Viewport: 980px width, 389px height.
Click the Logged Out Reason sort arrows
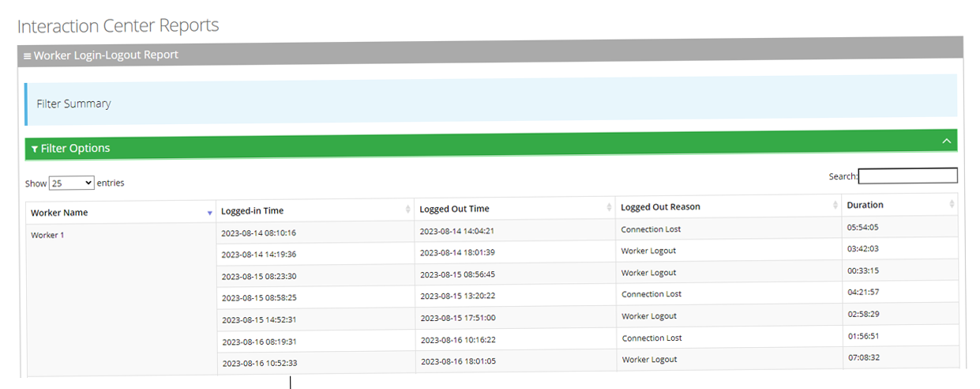coord(835,206)
